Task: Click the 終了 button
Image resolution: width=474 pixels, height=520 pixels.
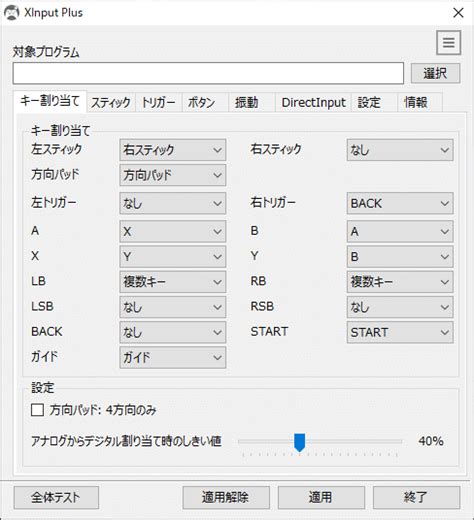Action: pyautogui.click(x=416, y=498)
